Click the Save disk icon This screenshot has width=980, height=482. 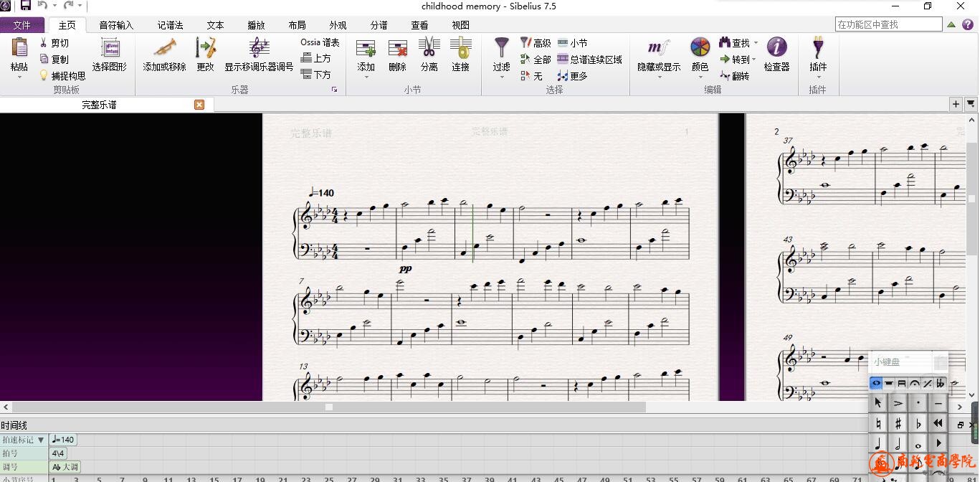pyautogui.click(x=25, y=6)
